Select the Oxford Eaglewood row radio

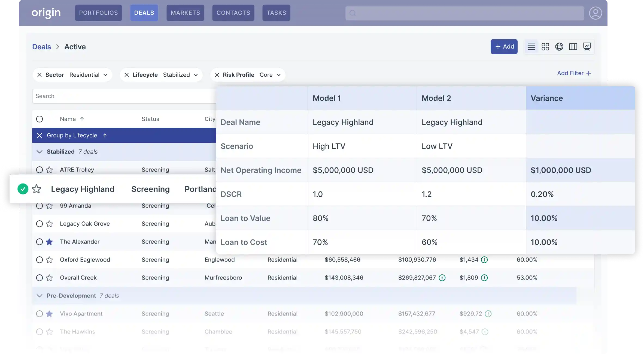point(40,260)
